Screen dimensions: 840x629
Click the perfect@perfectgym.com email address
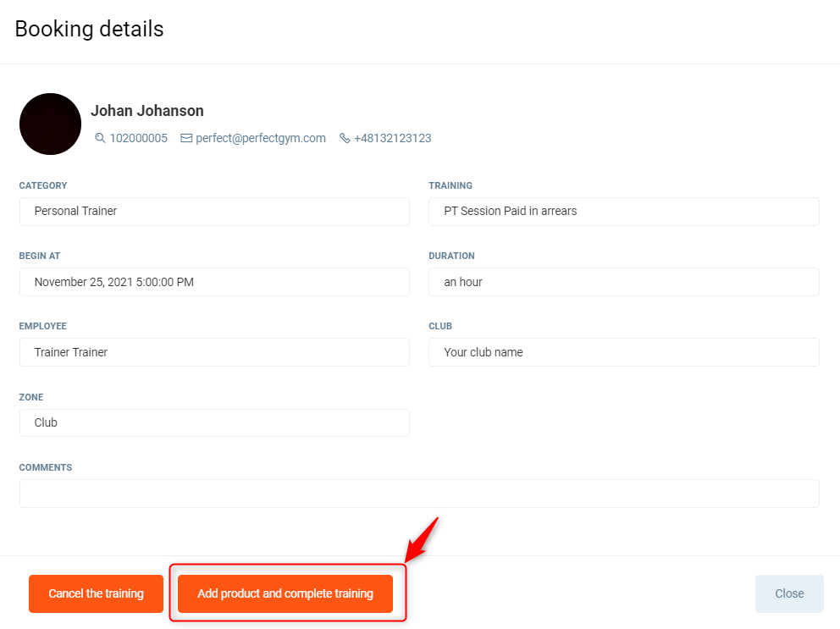(260, 138)
